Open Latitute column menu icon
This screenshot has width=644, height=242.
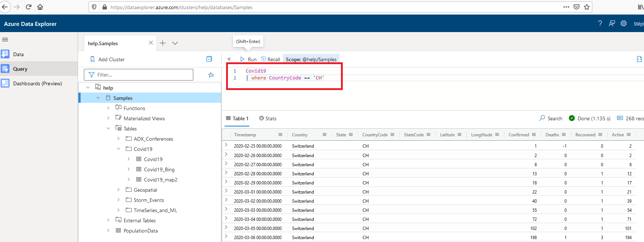[459, 134]
